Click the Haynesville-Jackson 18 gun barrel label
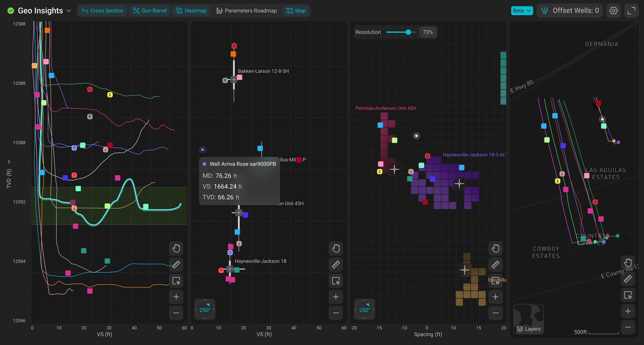Screen dimensions: 644x345 pyautogui.click(x=260, y=261)
